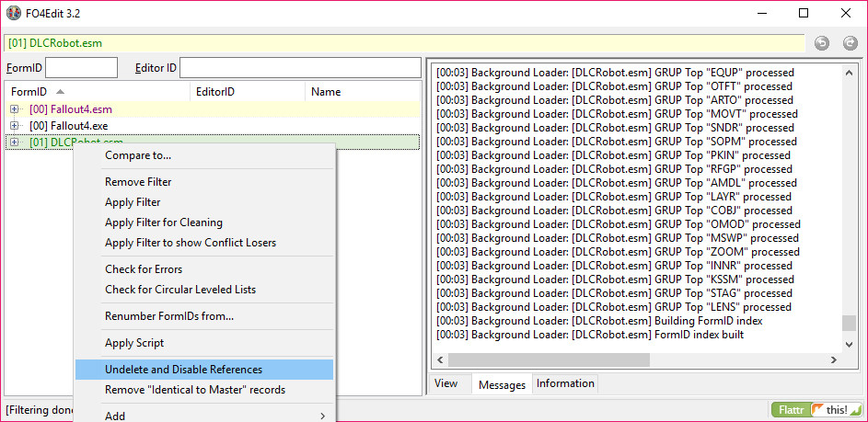Close the FO4Edit window
Image resolution: width=868 pixels, height=422 pixels.
845,13
